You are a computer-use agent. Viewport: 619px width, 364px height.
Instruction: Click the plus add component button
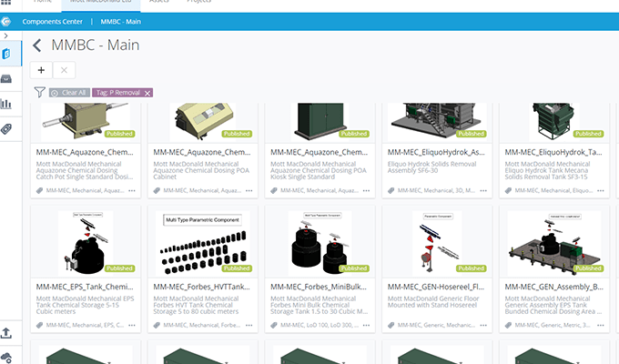(42, 69)
